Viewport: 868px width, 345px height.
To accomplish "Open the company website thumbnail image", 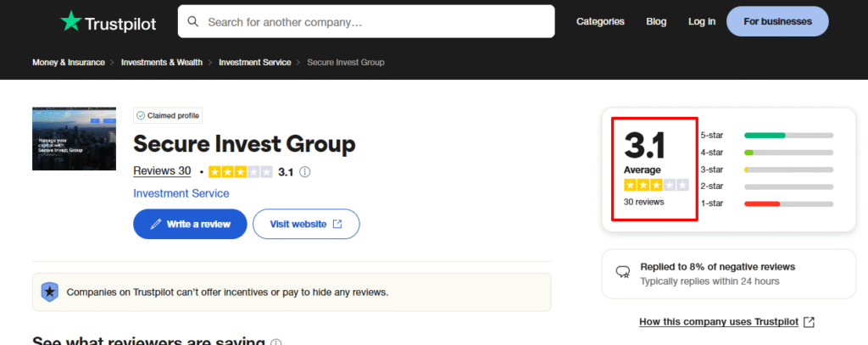I will 75,138.
